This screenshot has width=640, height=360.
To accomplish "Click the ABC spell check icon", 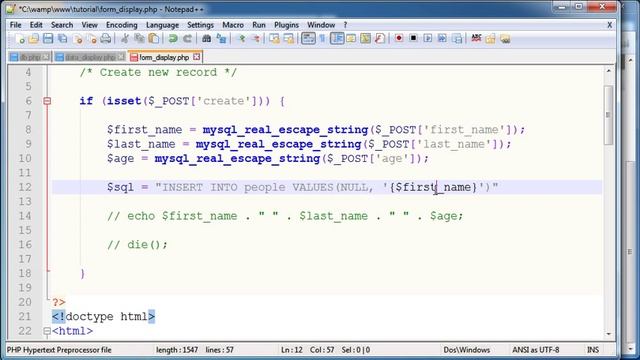I will coord(476,38).
